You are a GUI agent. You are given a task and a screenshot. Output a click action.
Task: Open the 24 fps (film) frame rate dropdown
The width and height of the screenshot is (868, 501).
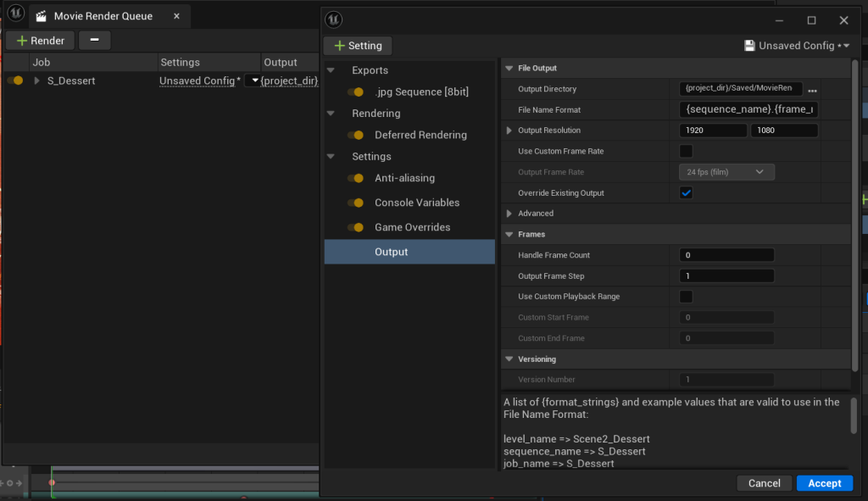point(726,172)
